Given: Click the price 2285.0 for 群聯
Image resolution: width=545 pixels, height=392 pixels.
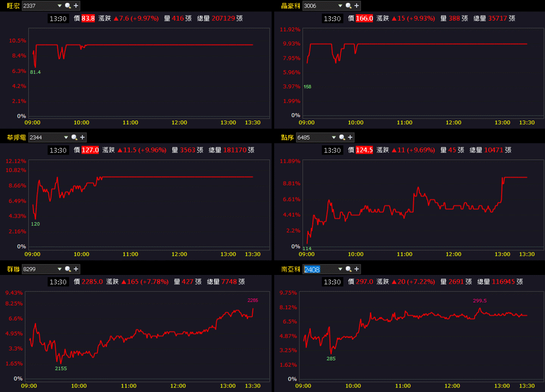Looking at the screenshot, I should 92,281.
